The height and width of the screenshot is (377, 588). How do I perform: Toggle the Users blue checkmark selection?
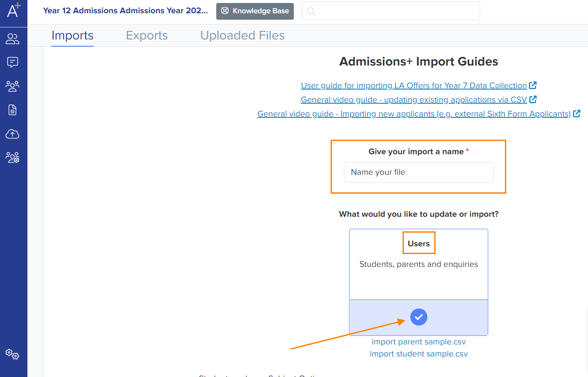point(419,317)
